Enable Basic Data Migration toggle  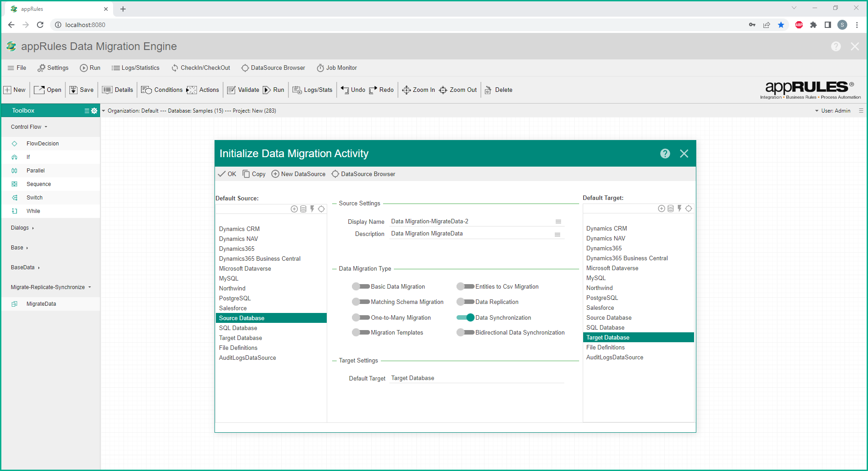coord(361,286)
